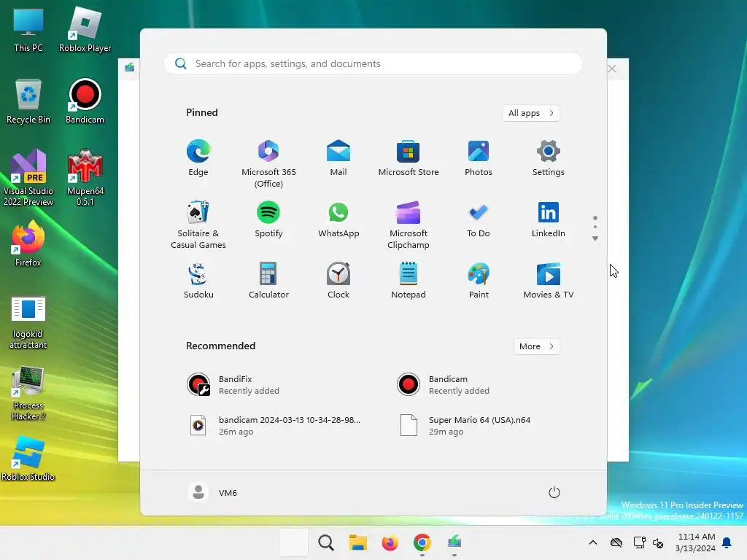Select Firefox desktop shortcut
The height and width of the screenshot is (560, 747).
28,244
